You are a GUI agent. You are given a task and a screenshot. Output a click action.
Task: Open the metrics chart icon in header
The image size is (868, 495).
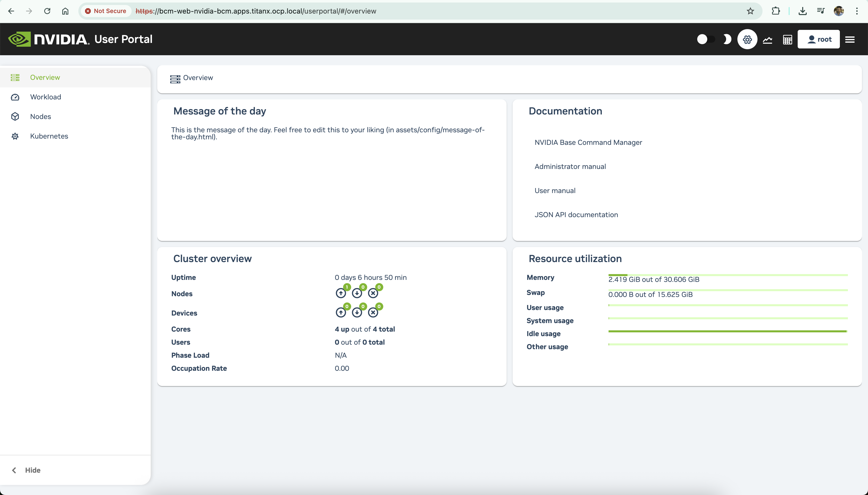767,39
